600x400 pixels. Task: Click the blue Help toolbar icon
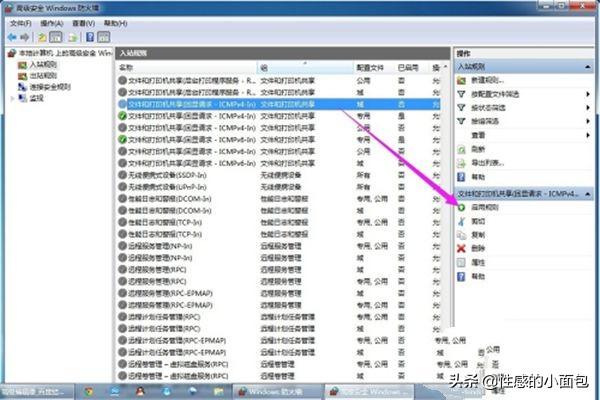90,37
